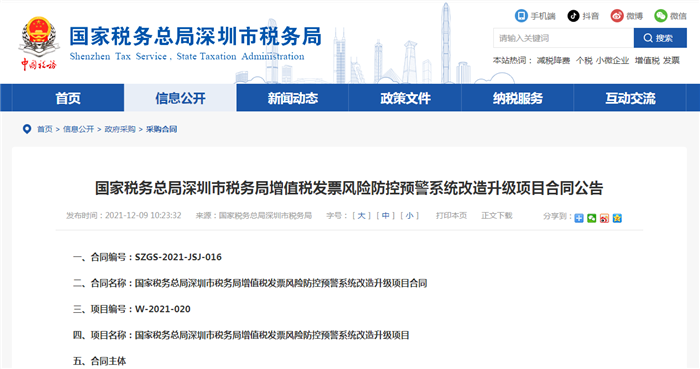Open the 政策文件 navigation tab

(405, 98)
